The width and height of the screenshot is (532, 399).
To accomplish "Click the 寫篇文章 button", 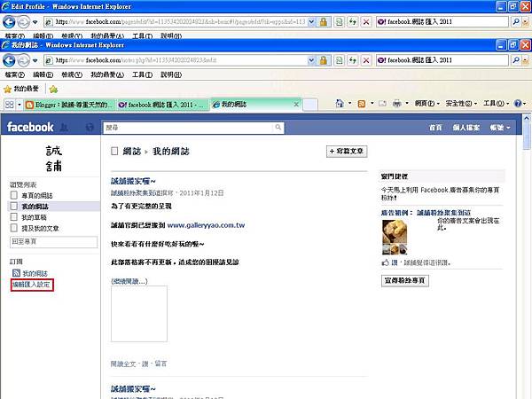I will tap(347, 152).
